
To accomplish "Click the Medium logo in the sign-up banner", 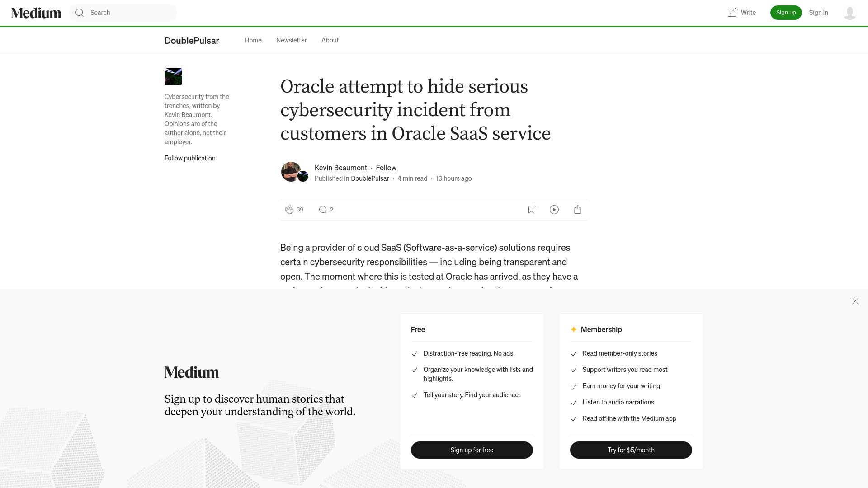I will pyautogui.click(x=192, y=372).
